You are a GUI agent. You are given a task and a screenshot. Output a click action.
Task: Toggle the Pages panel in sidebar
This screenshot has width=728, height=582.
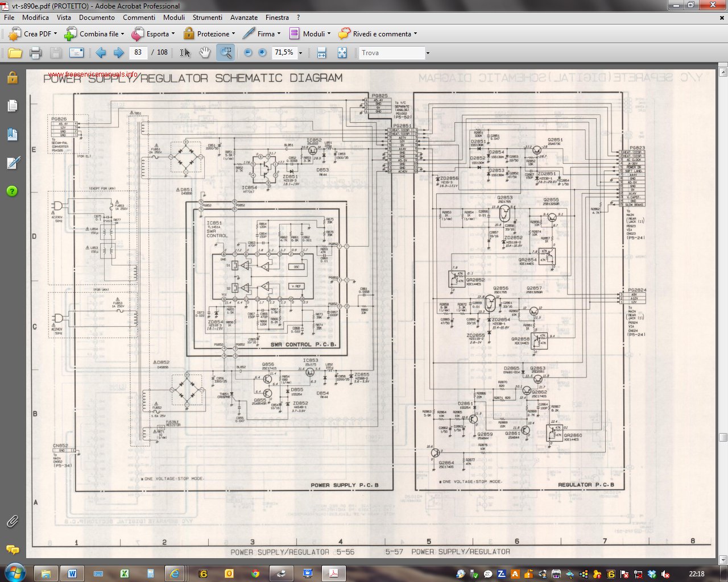point(12,106)
